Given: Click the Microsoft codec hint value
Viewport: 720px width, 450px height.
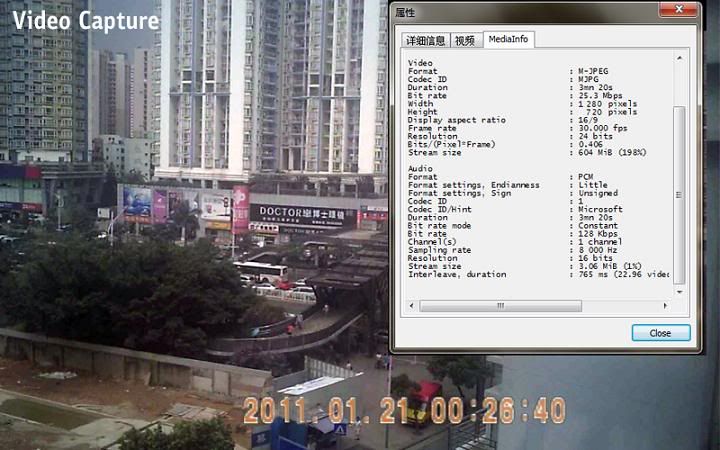Looking at the screenshot, I should [600, 209].
